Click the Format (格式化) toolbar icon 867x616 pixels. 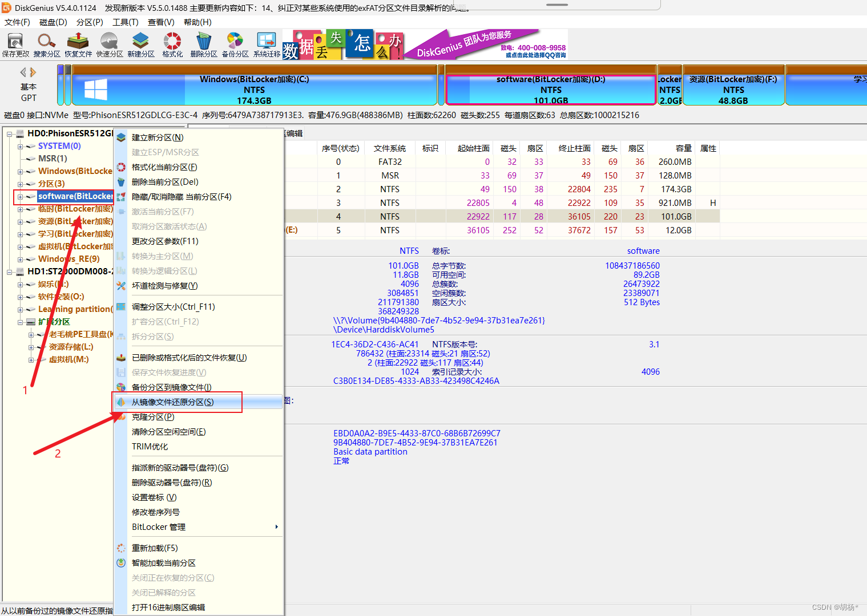coord(172,44)
